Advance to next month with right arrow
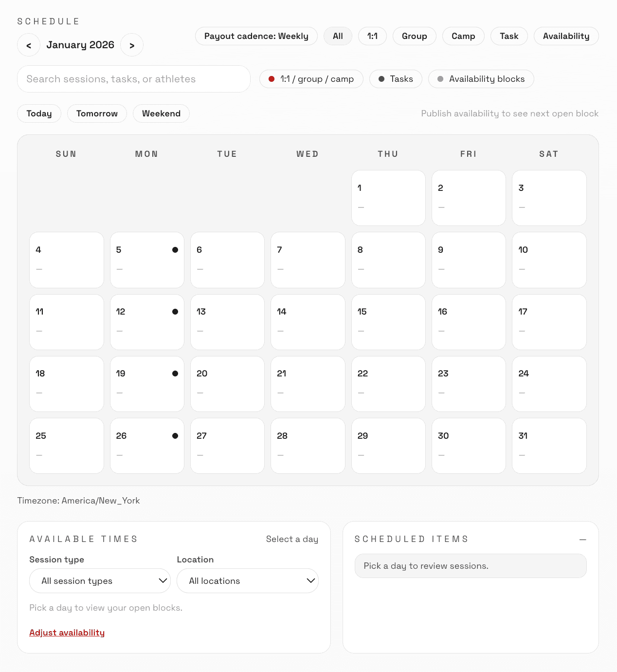Screen dimensions: 617x672 click(132, 45)
